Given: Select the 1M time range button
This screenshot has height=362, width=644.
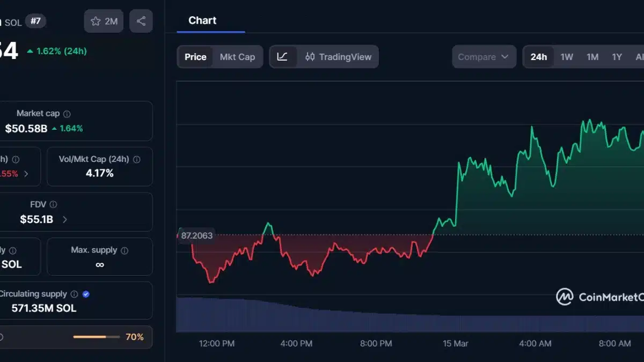Looking at the screenshot, I should point(592,56).
